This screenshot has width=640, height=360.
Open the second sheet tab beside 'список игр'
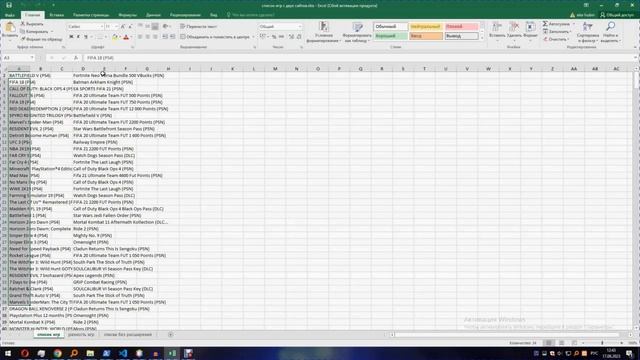(81, 335)
